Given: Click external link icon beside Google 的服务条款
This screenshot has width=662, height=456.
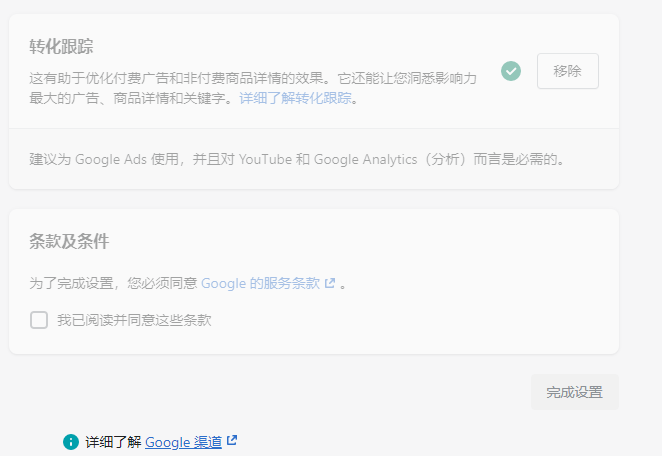Looking at the screenshot, I should [329, 283].
